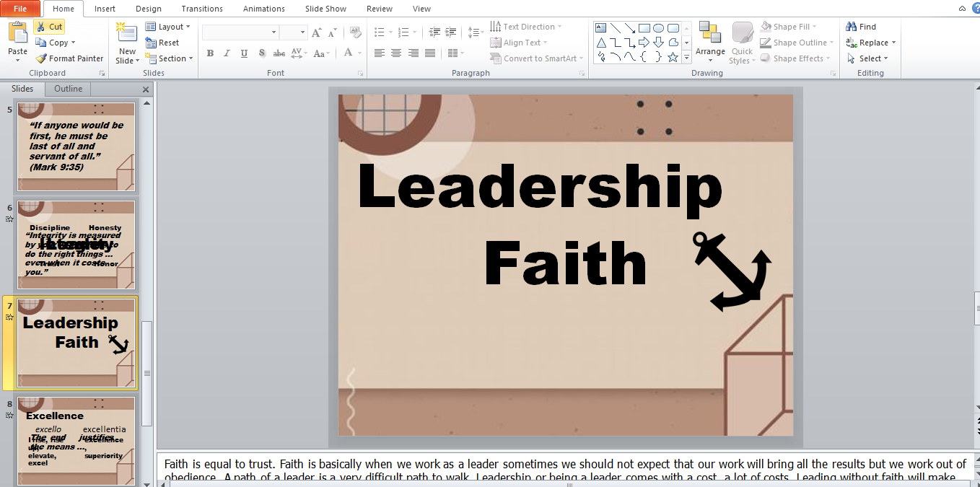Align text left

(x=380, y=53)
